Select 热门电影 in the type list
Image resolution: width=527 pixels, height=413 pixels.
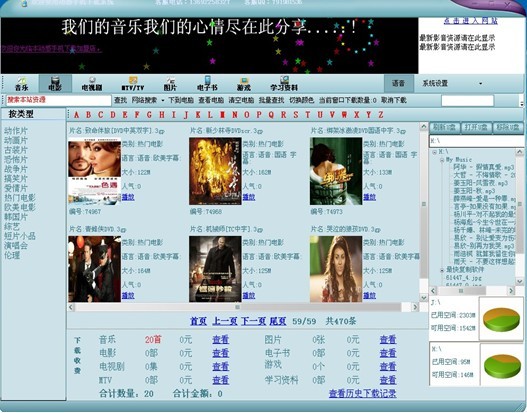tap(19, 198)
